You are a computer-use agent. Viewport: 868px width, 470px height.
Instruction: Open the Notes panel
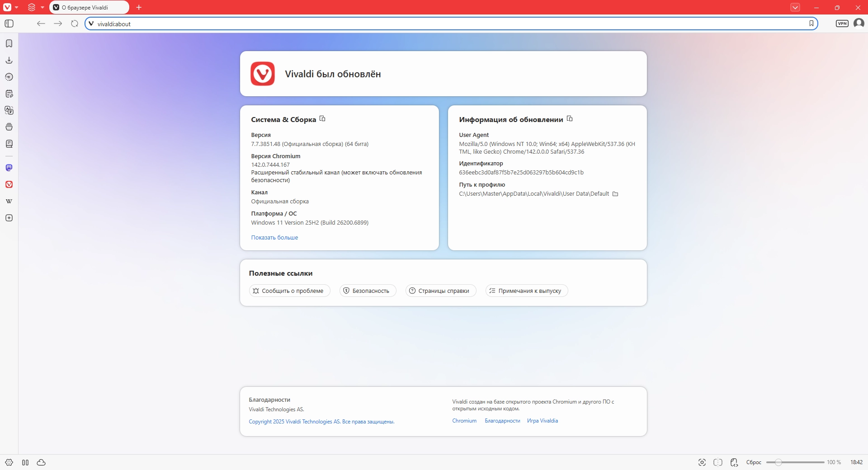click(9, 94)
